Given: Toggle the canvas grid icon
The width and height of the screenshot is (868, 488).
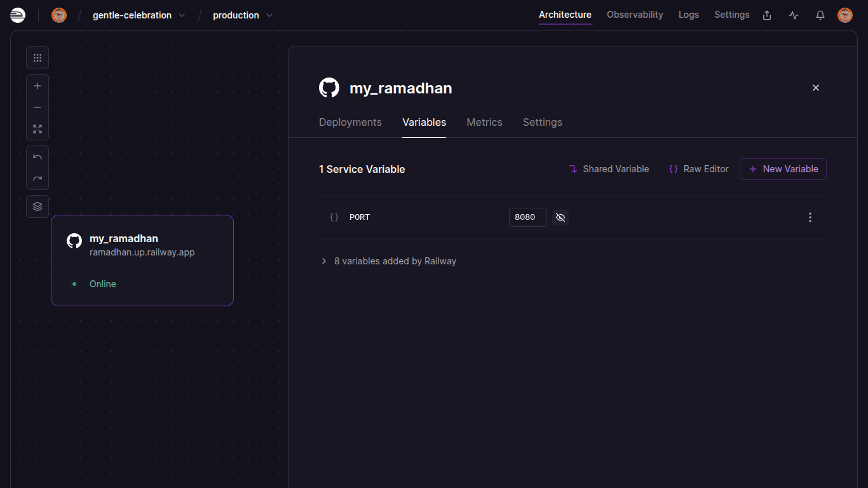Looking at the screenshot, I should tap(37, 58).
